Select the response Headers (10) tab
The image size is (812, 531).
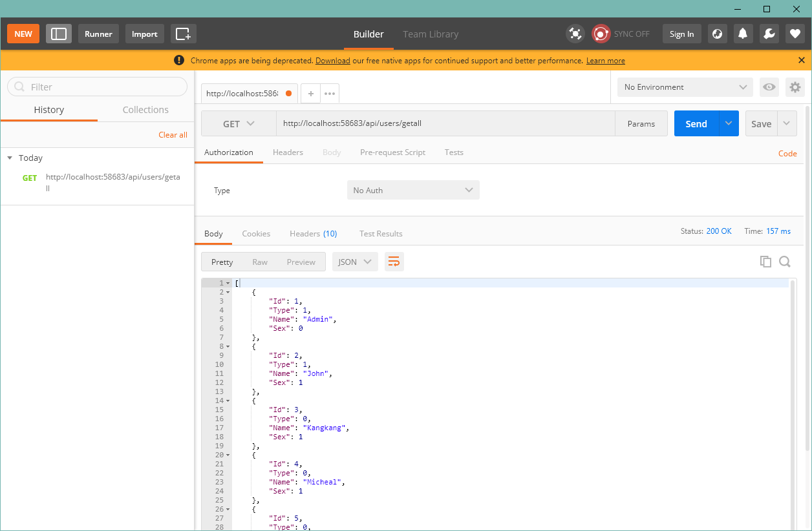[313, 234]
